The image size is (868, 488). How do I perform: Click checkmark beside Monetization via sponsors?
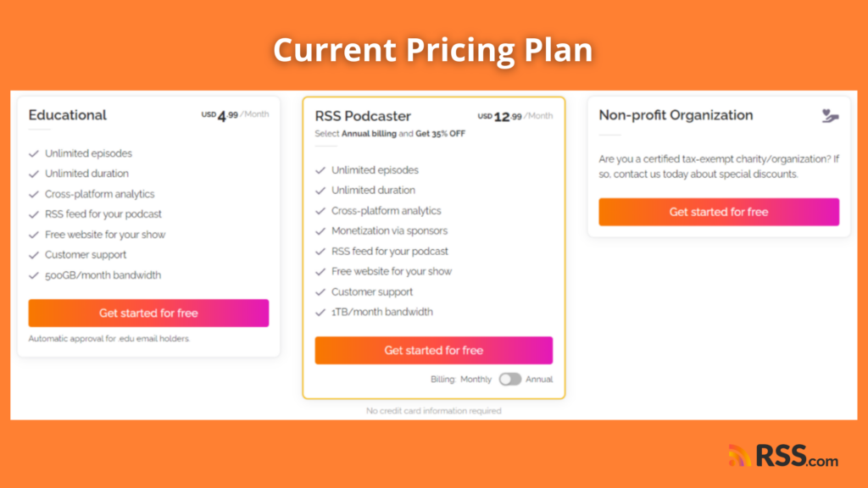coord(320,231)
